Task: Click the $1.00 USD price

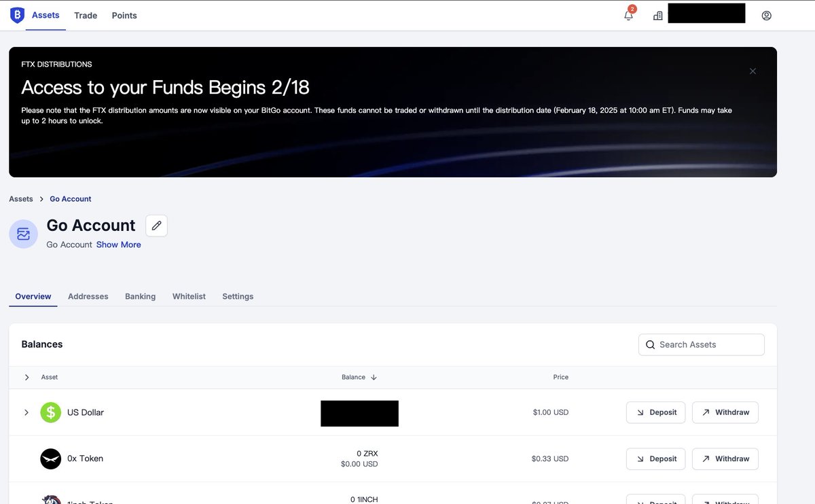Action: [551, 412]
